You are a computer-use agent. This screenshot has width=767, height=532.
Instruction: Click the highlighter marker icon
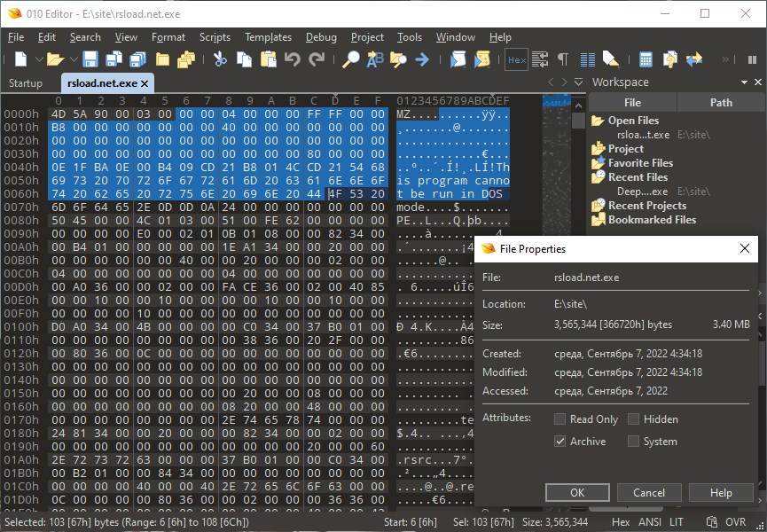coord(611,59)
